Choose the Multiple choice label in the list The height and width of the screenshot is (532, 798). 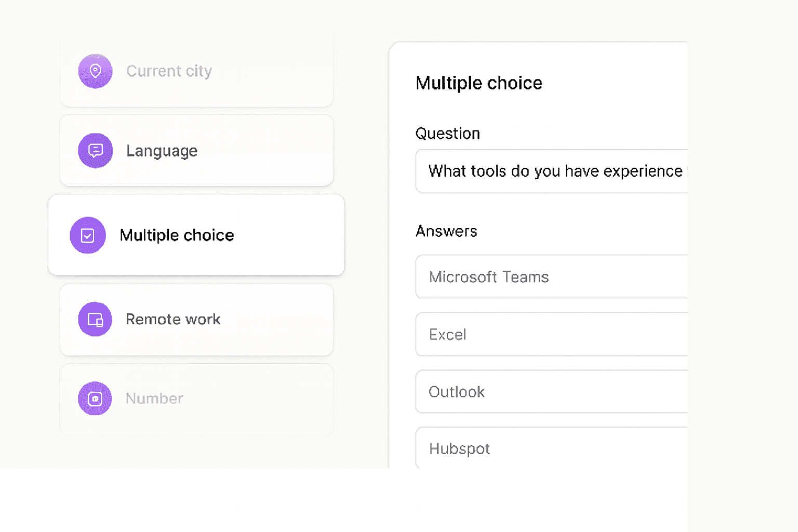coord(177,235)
